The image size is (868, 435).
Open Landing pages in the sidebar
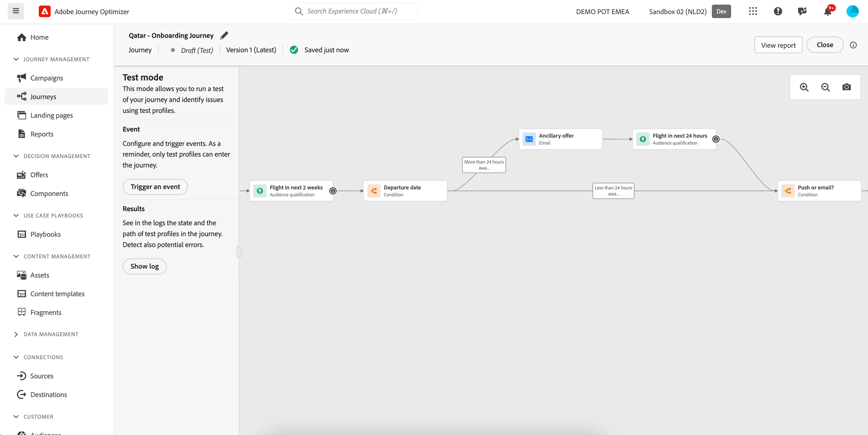click(57, 116)
